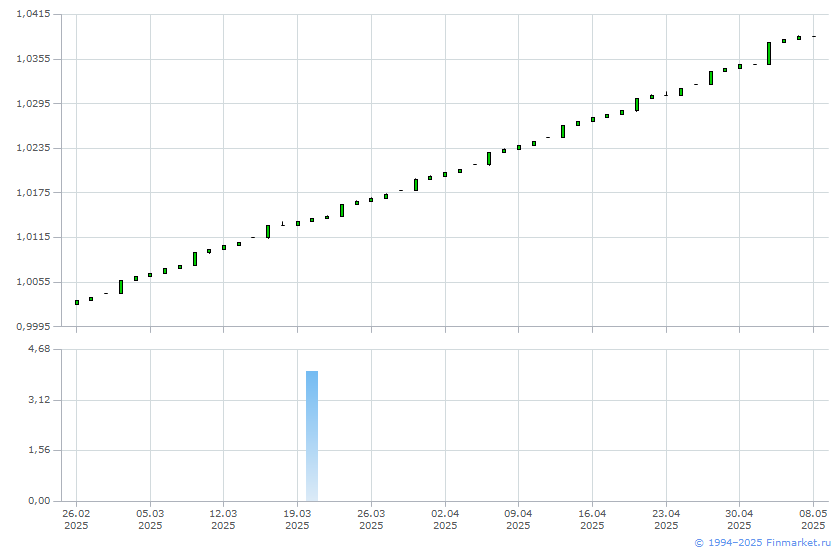This screenshot has height=550, width=840.
Task: Click the date label 26.02 2025
Action: click(x=76, y=519)
